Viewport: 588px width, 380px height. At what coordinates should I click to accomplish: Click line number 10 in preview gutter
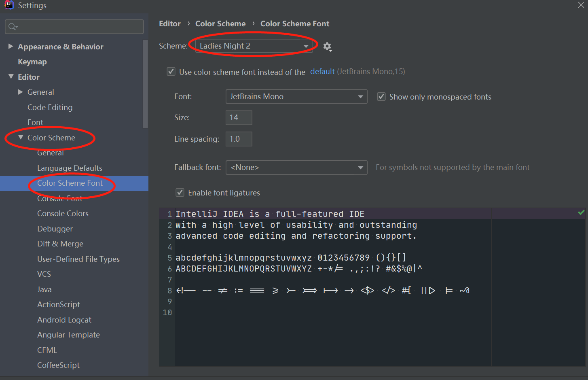pyautogui.click(x=167, y=312)
